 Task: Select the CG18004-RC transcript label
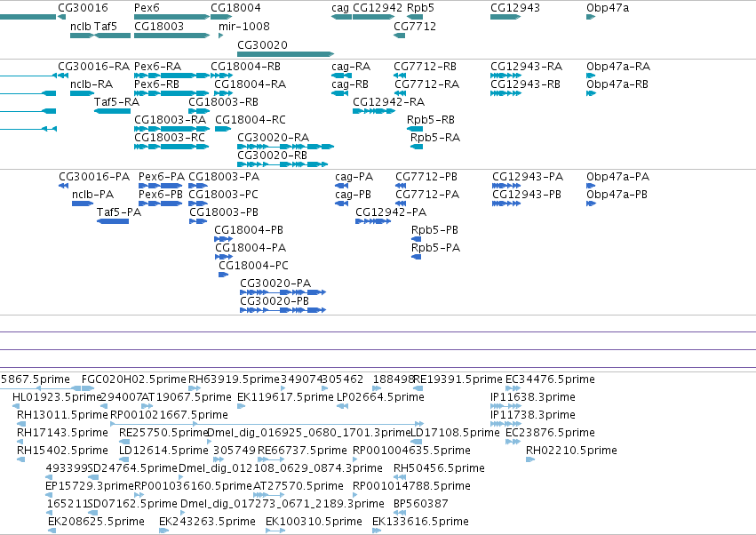pyautogui.click(x=251, y=120)
